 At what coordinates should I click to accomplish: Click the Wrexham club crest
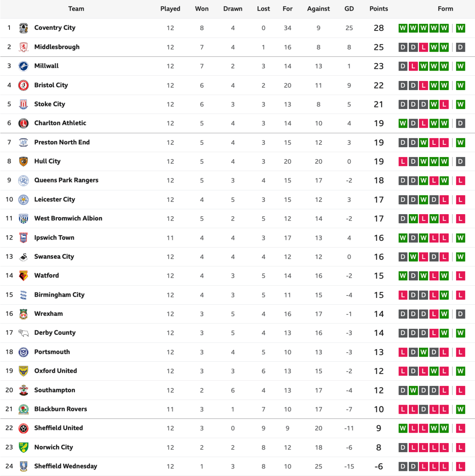[23, 314]
